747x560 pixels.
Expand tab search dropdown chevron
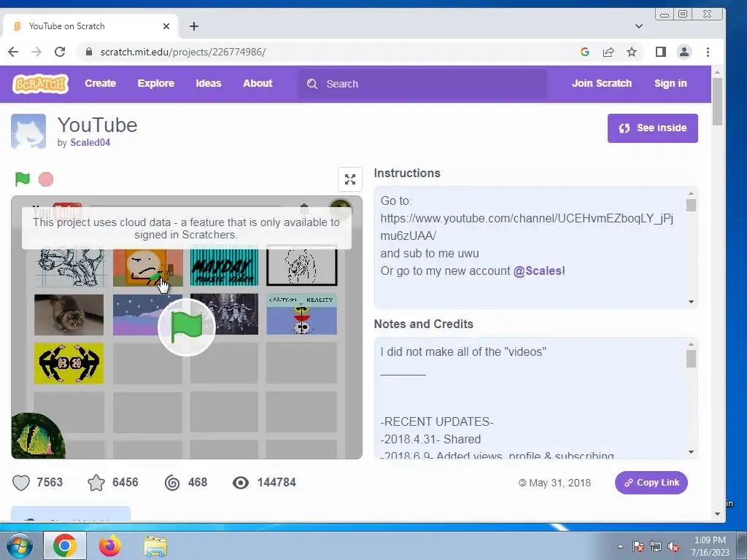[x=639, y=26]
